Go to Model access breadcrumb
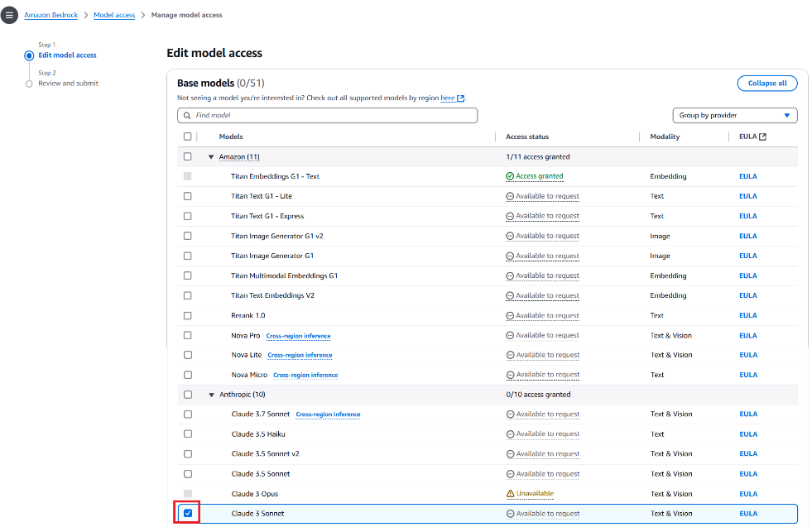 coord(114,15)
